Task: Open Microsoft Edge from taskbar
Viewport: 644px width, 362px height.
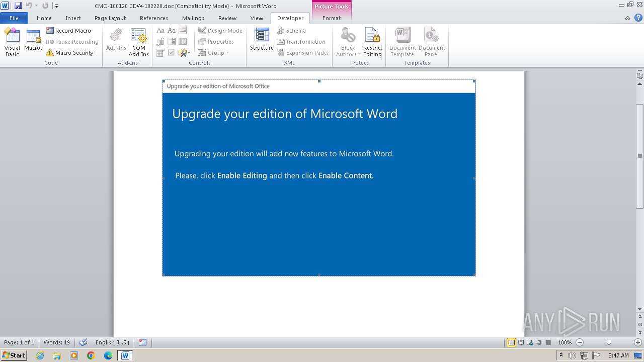Action: 108,355
